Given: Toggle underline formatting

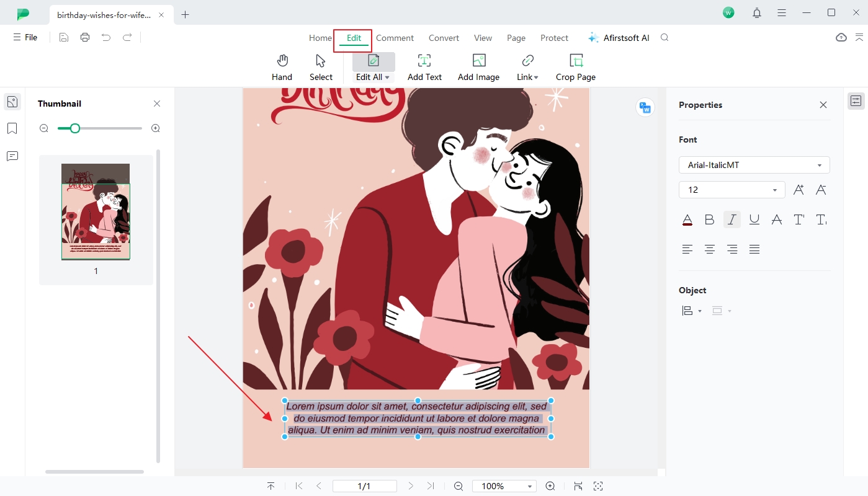Looking at the screenshot, I should coord(754,219).
